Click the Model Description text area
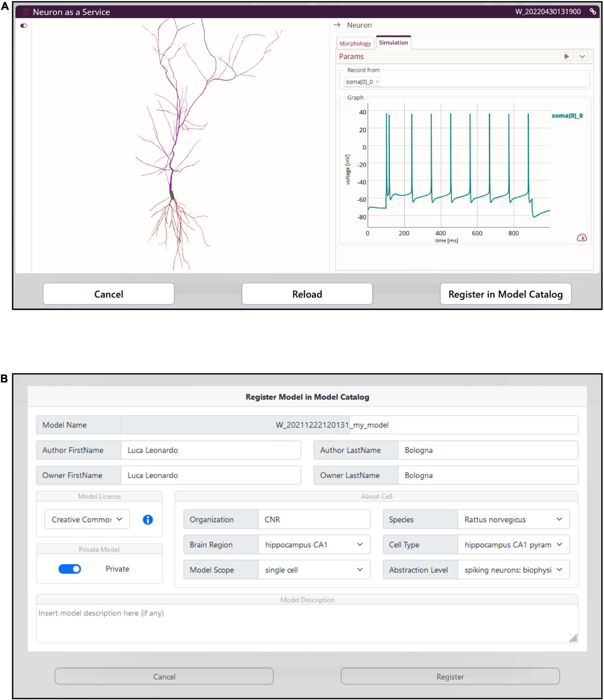The height and width of the screenshot is (700, 604). point(307,624)
